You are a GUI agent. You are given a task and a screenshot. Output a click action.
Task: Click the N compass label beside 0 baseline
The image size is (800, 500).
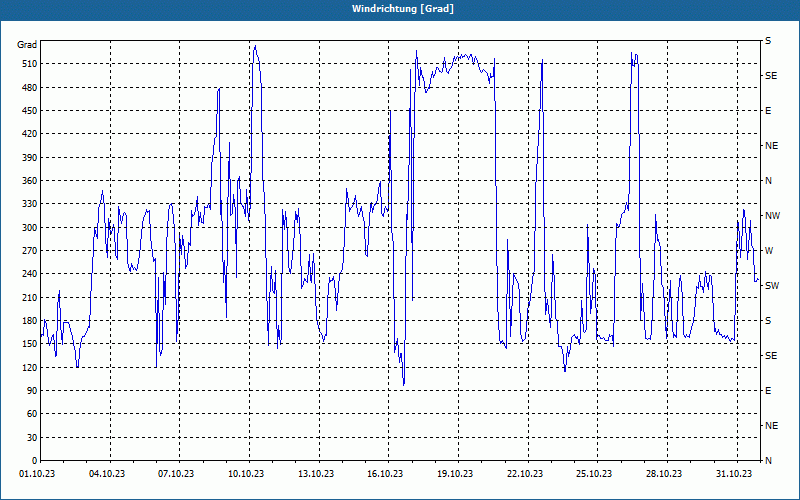point(768,461)
